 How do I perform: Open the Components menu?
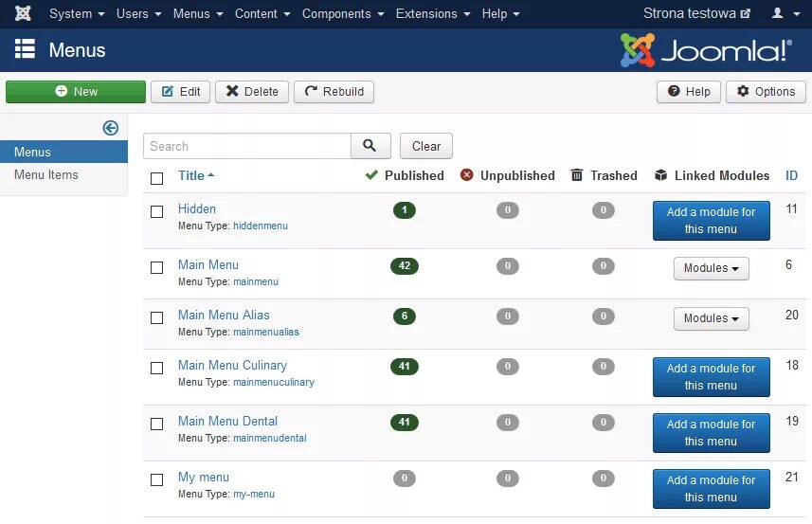[x=343, y=13]
